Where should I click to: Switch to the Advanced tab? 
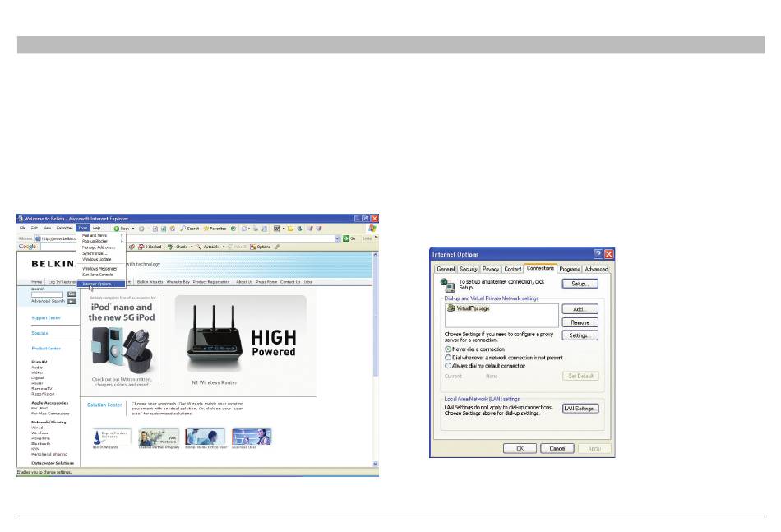[x=596, y=269]
